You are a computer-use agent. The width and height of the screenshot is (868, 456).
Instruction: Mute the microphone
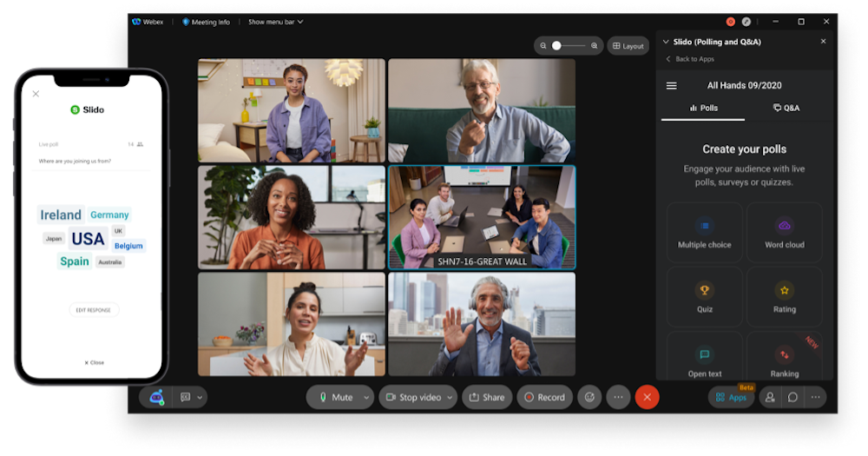(x=336, y=397)
